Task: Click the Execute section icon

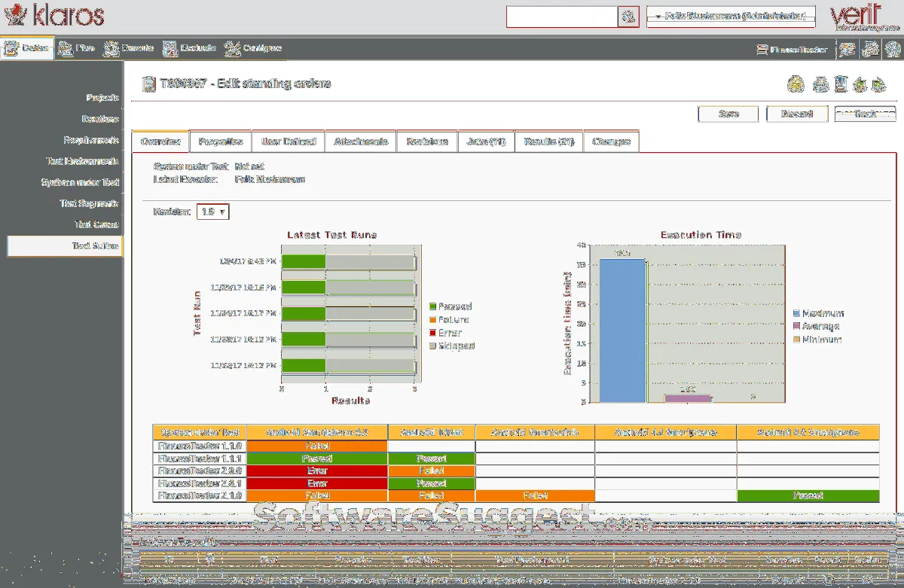Action: (x=111, y=49)
